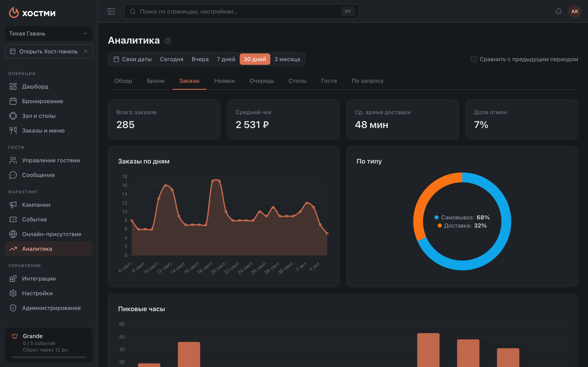Open the Grande plan card
The width and height of the screenshot is (588, 367).
click(49, 345)
